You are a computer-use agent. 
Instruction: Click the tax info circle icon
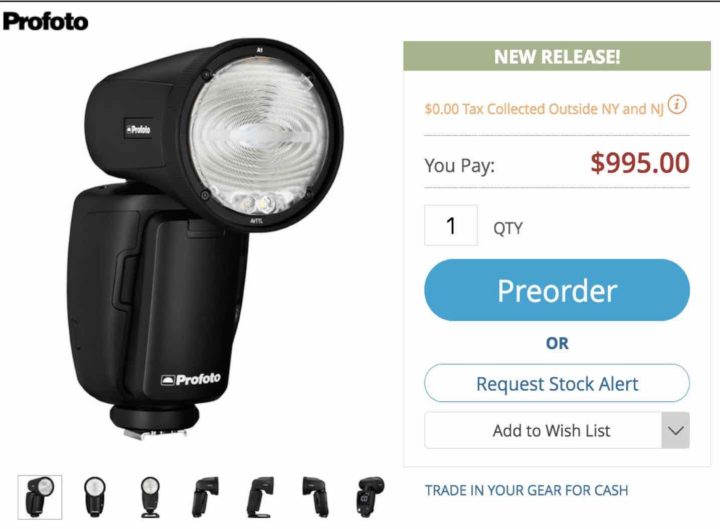coord(677,105)
